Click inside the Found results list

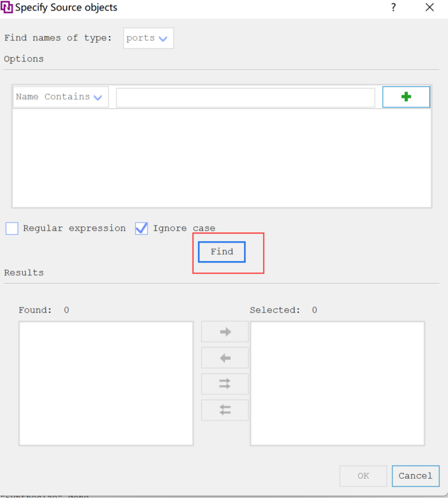pos(106,383)
